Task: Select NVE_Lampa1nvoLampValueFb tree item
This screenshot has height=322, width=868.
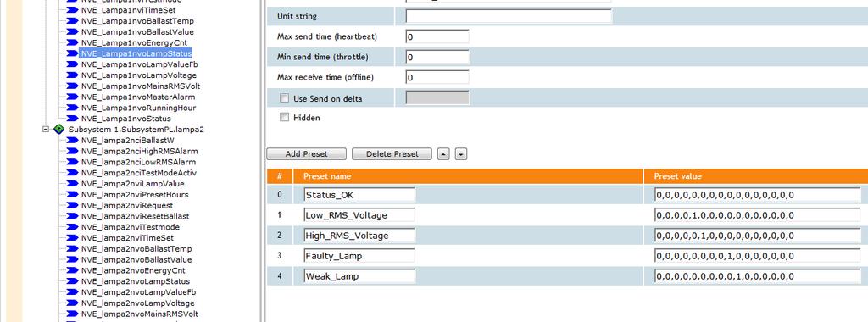Action: click(x=139, y=64)
